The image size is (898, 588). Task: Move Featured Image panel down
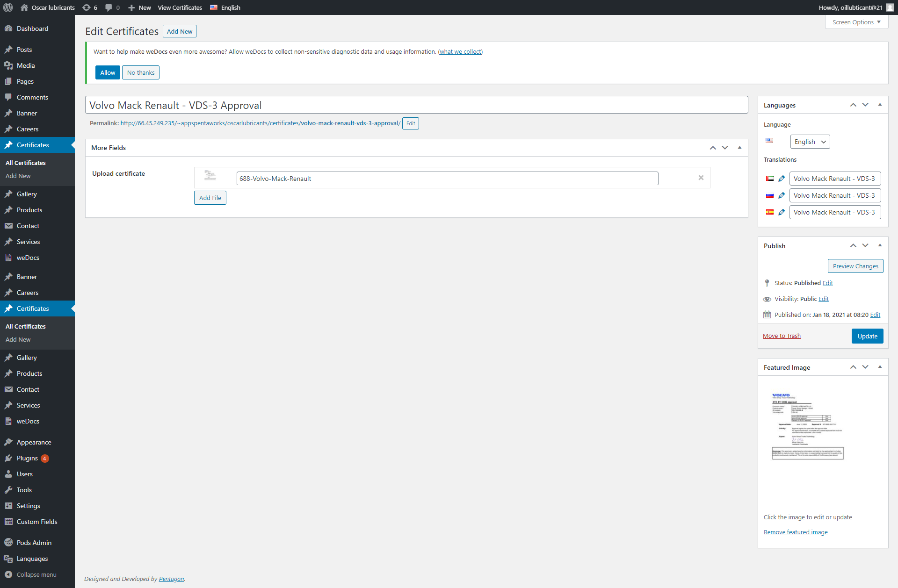pos(865,367)
